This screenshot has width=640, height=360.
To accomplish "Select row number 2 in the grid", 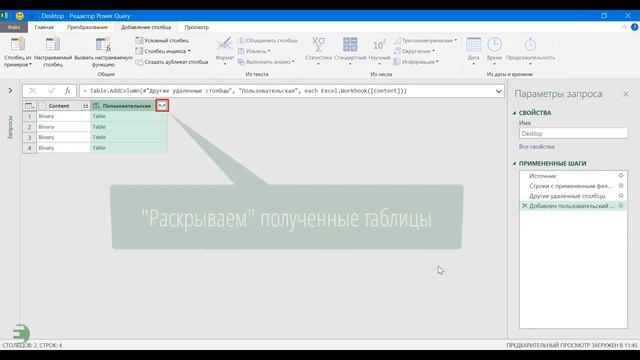I will click(29, 127).
